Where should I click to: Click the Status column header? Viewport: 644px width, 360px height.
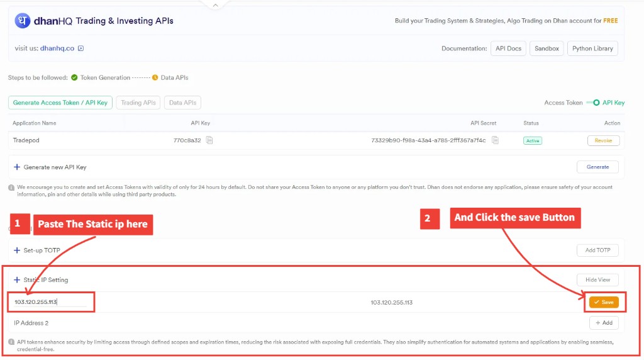tap(531, 123)
